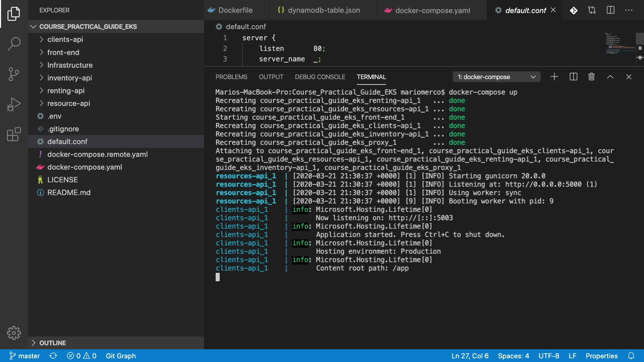Viewport: 644px width, 362px height.
Task: Open the Extensions view
Action: click(x=14, y=134)
